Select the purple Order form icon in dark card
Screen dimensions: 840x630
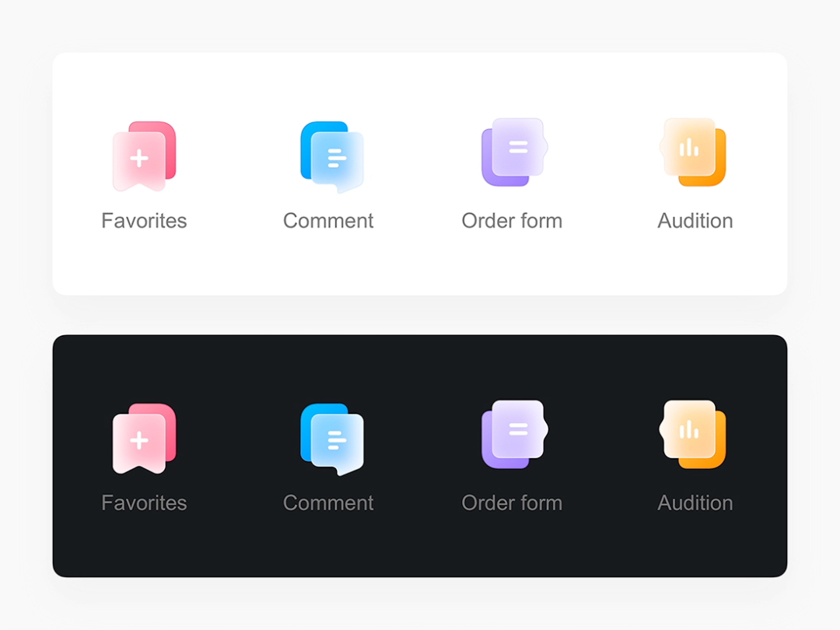pos(513,434)
